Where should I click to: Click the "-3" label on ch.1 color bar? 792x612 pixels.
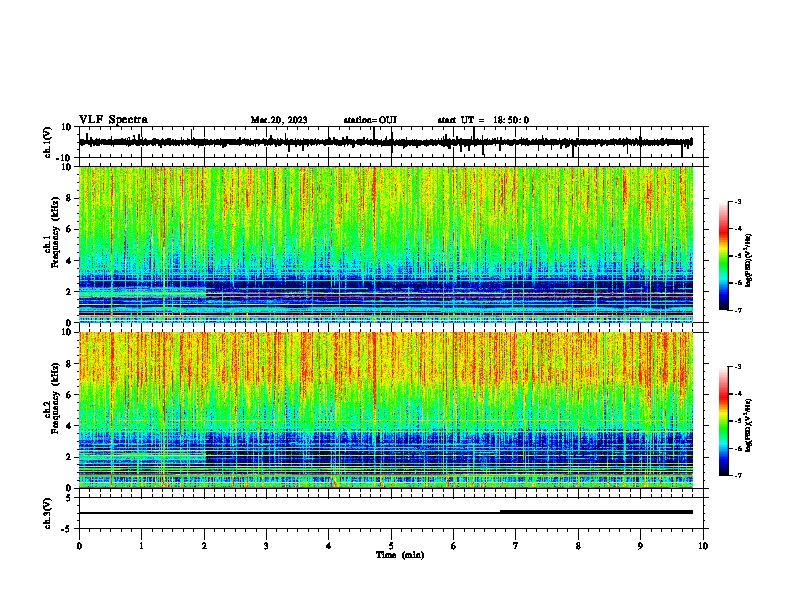tap(737, 202)
